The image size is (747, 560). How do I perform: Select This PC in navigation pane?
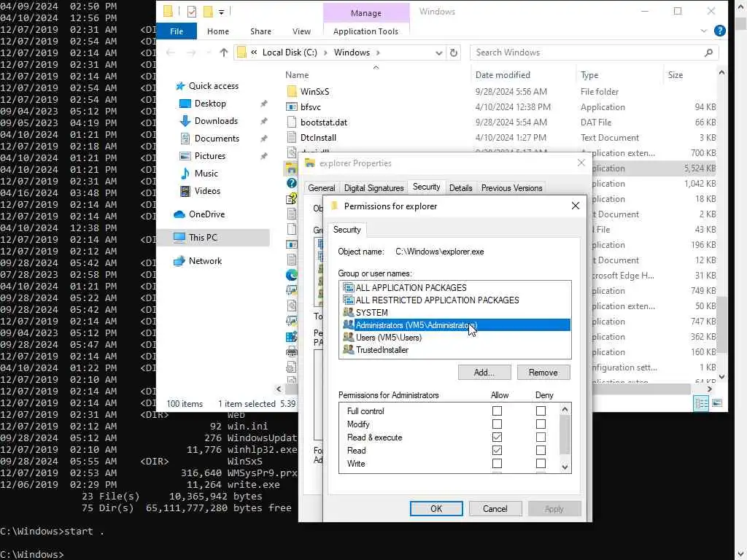(203, 238)
